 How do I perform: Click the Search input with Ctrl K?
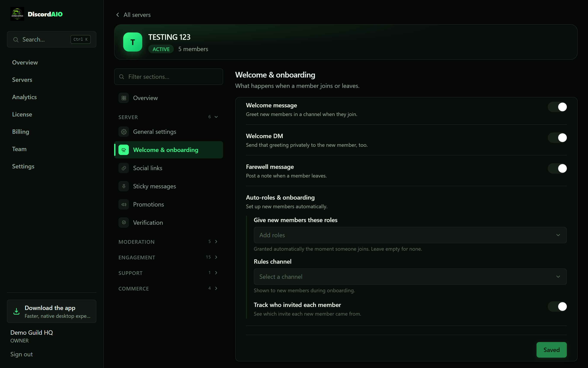[51, 39]
